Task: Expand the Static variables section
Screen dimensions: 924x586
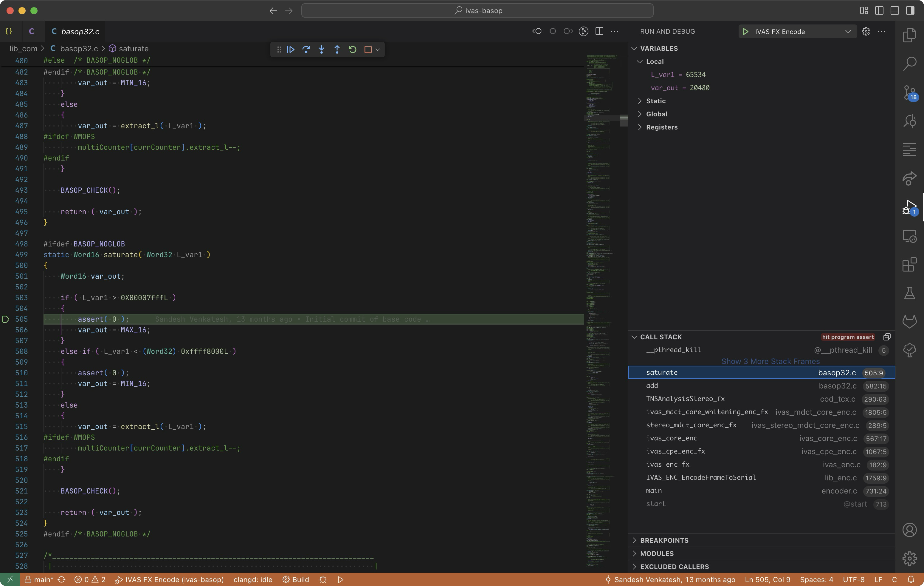Action: tap(655, 101)
